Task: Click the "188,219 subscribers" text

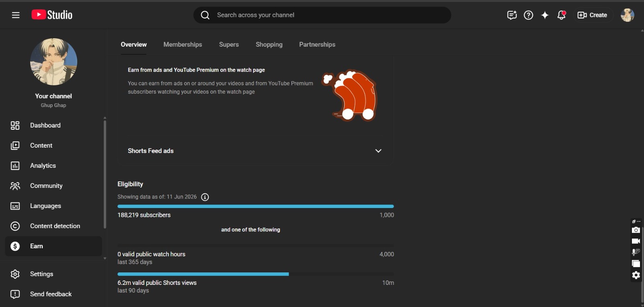Action: 144,215
